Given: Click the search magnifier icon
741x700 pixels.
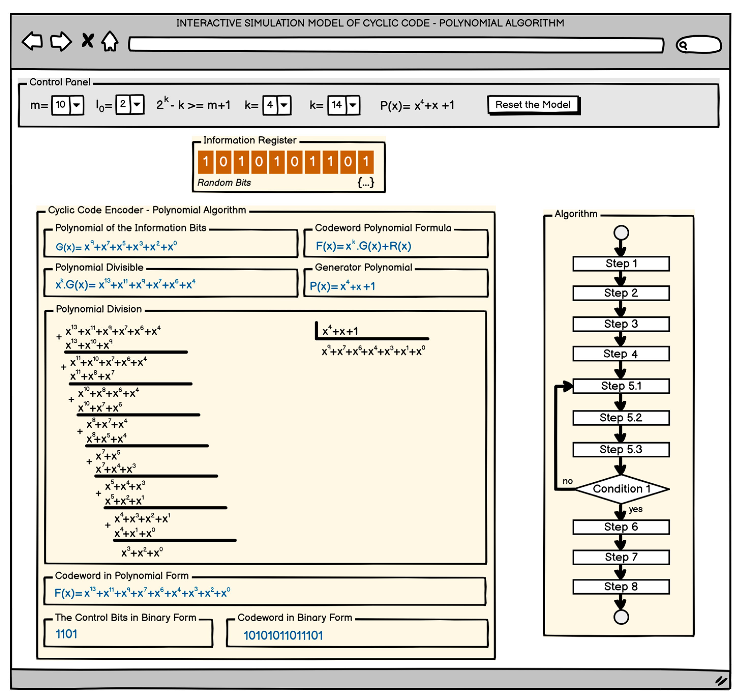Looking at the screenshot, I should [683, 45].
